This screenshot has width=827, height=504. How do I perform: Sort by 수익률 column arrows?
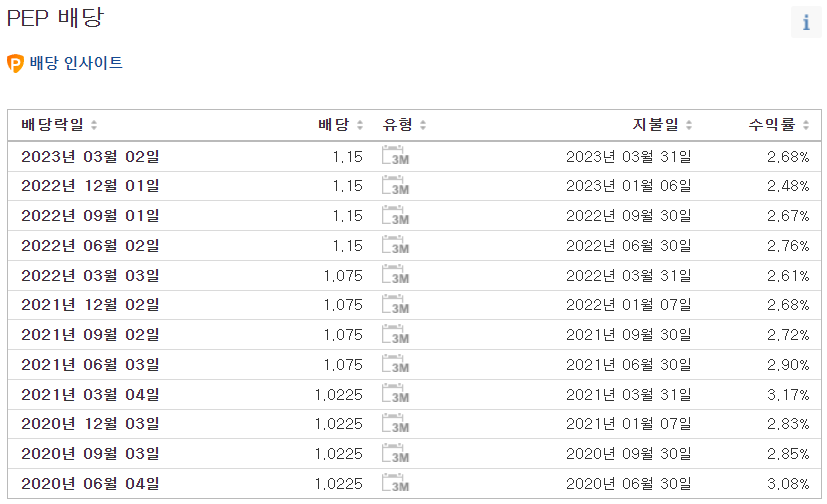coord(806,125)
